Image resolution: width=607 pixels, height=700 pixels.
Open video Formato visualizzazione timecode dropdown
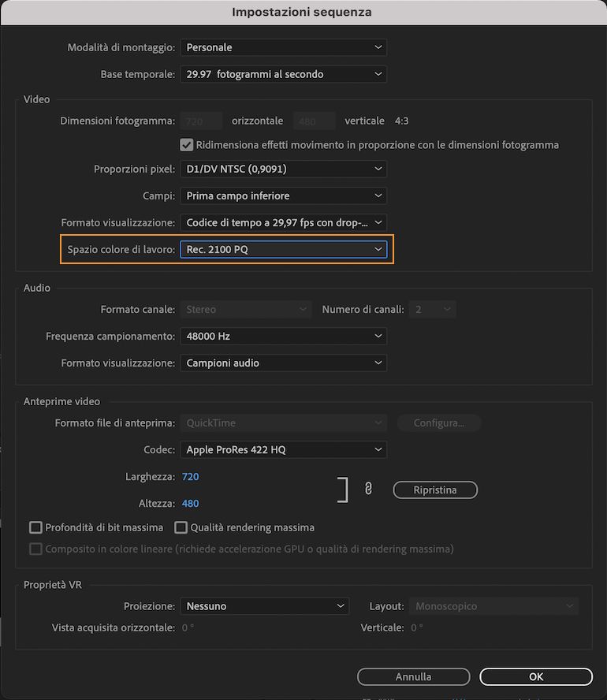pyautogui.click(x=283, y=222)
